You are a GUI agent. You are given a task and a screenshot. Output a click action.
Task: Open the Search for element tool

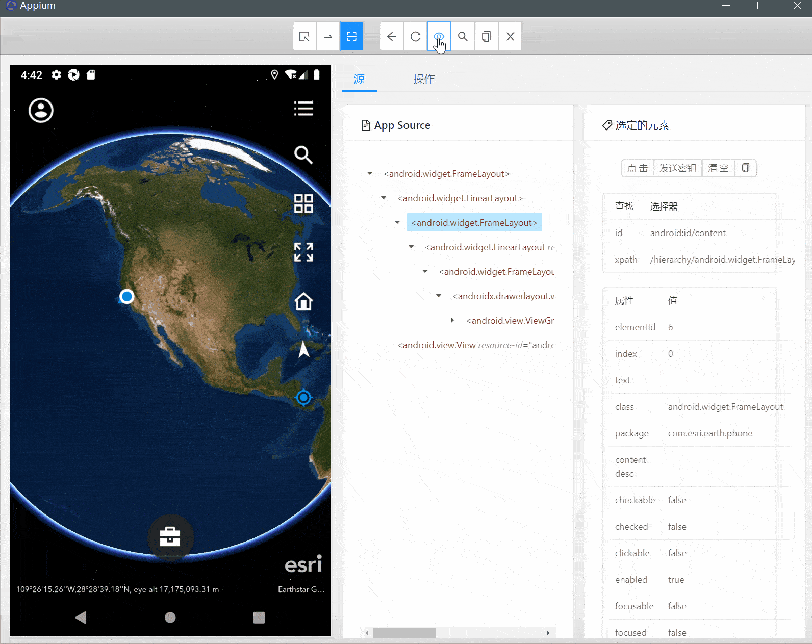click(x=463, y=36)
